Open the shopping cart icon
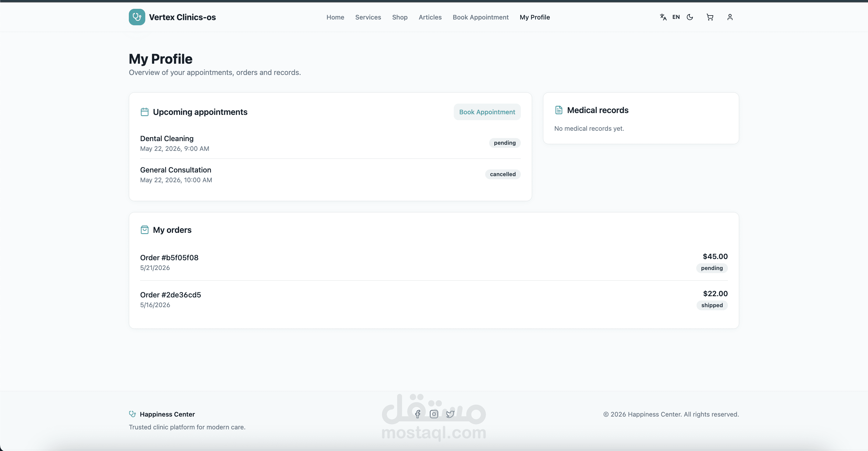Viewport: 868px width, 451px height. click(x=710, y=17)
